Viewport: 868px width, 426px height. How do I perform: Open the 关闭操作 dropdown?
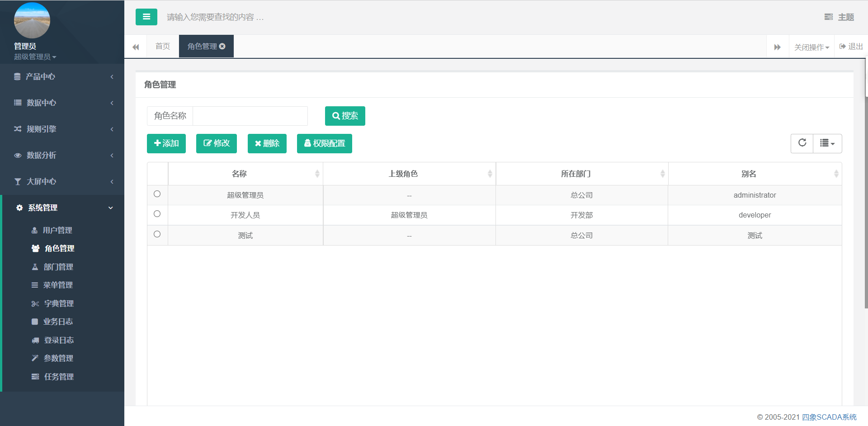click(811, 47)
